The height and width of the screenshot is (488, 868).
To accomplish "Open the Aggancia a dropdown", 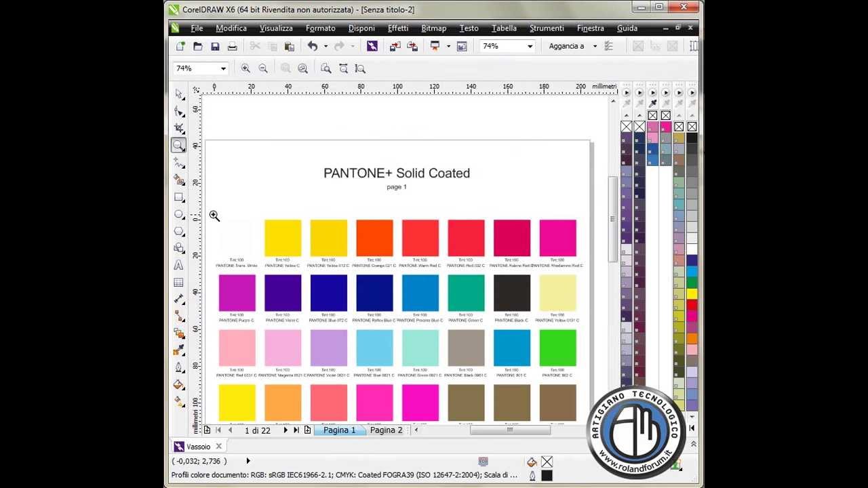I will pos(595,46).
